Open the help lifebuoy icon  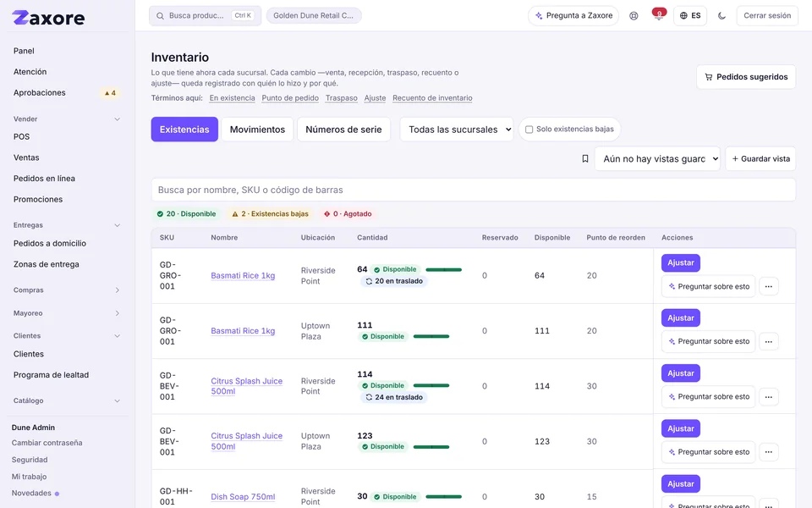(634, 15)
